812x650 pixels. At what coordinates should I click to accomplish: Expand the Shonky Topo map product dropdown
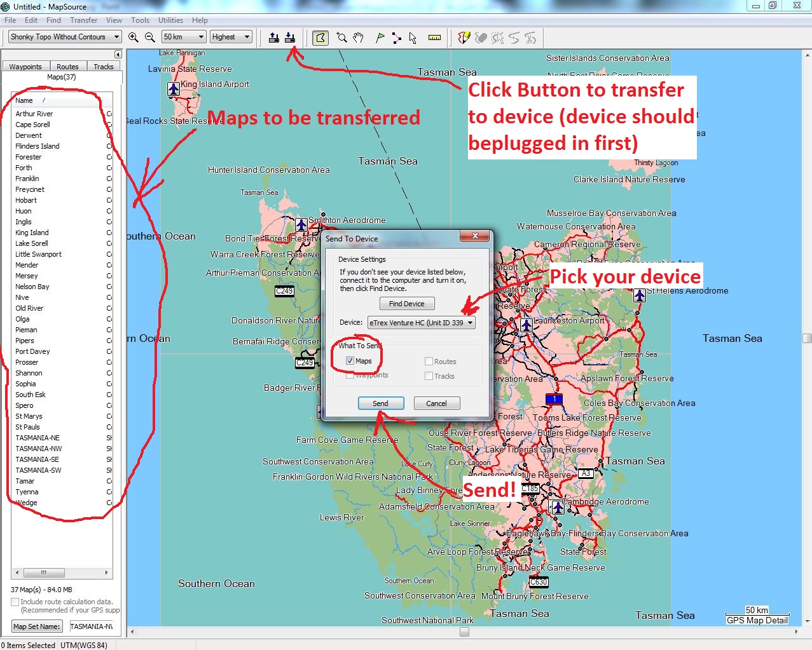(64, 37)
